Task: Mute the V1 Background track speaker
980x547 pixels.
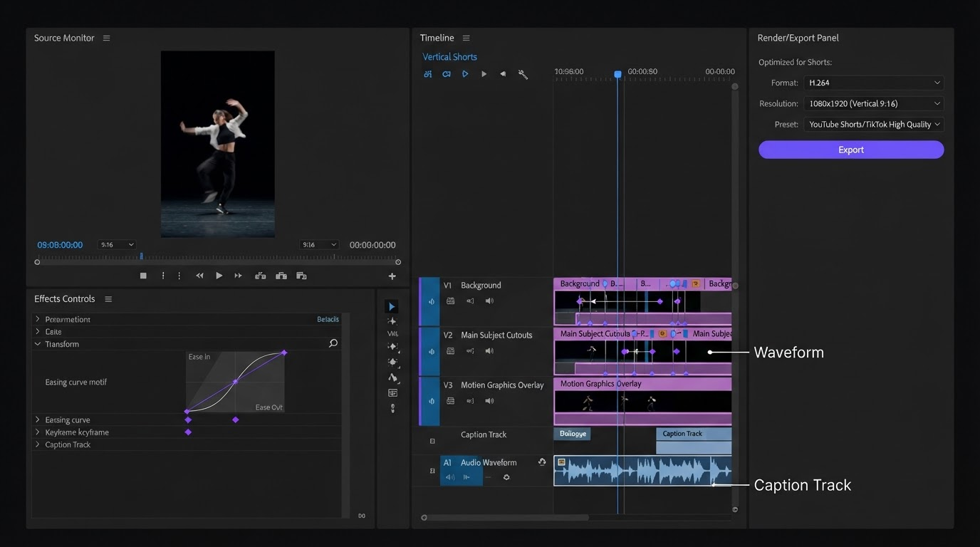Action: click(x=489, y=301)
